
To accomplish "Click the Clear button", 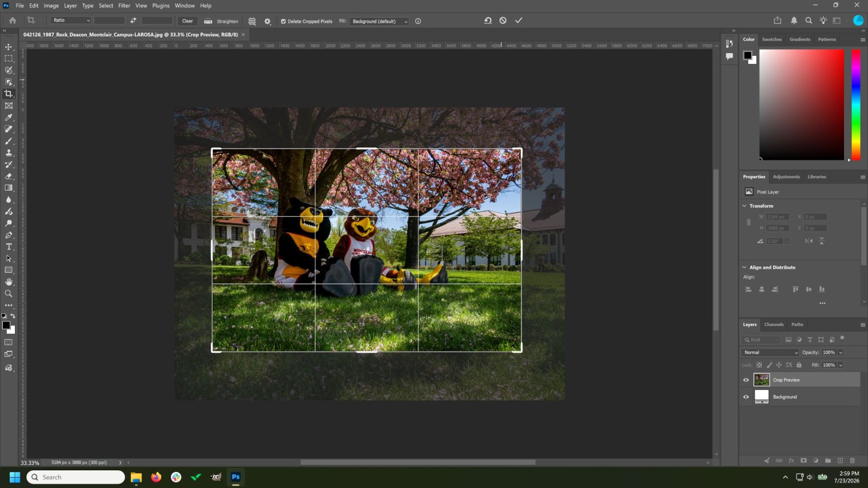I will [x=187, y=21].
